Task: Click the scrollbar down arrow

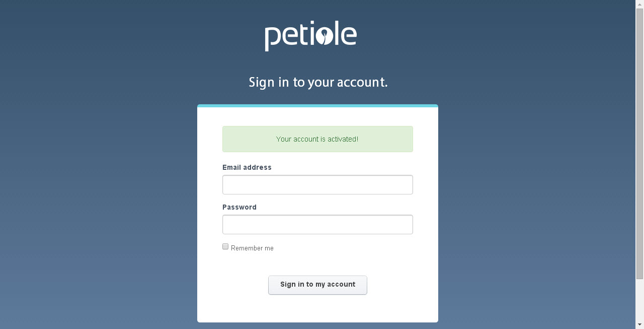Action: [639, 324]
